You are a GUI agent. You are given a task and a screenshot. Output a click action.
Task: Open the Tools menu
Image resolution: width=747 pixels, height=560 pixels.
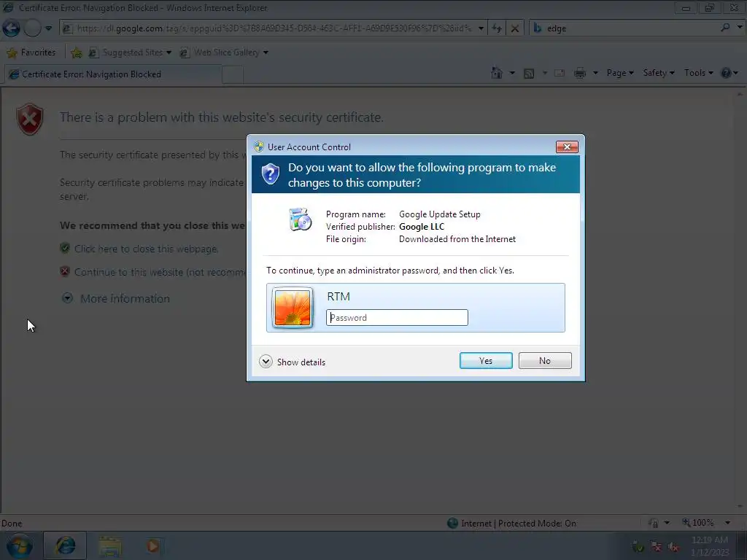[698, 73]
